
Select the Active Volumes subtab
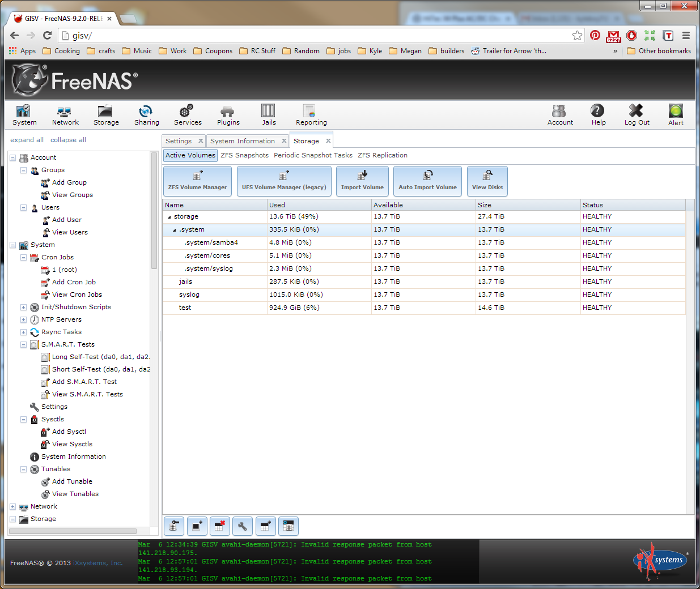[x=190, y=155]
